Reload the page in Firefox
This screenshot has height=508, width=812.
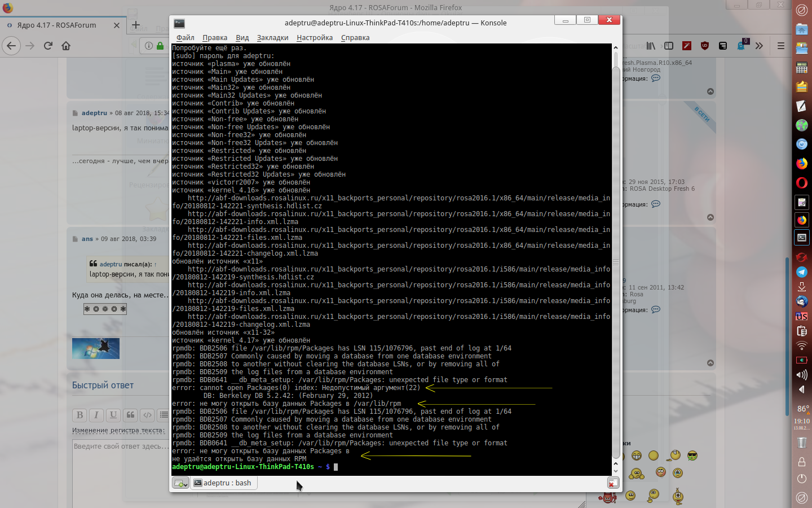tap(48, 46)
